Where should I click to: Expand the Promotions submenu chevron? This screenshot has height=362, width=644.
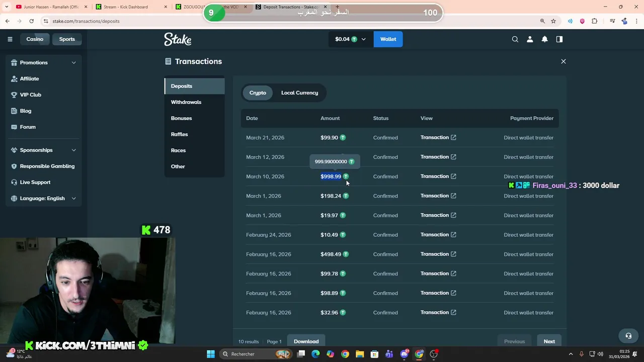coord(73,62)
